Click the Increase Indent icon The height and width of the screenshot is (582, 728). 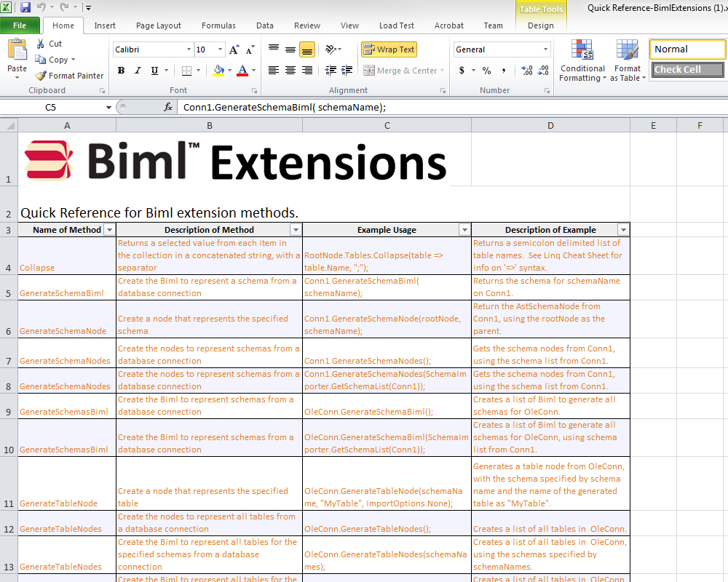click(347, 70)
